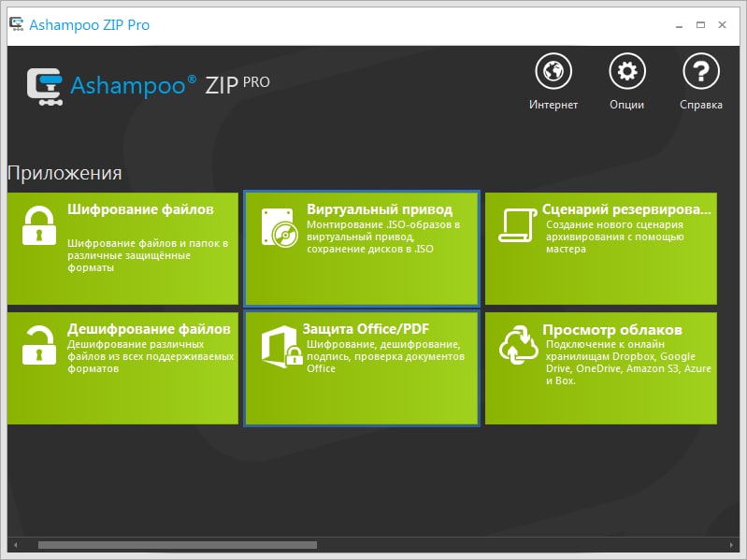The height and width of the screenshot is (560, 747).
Task: Click the Справка question mark icon
Action: (x=701, y=71)
